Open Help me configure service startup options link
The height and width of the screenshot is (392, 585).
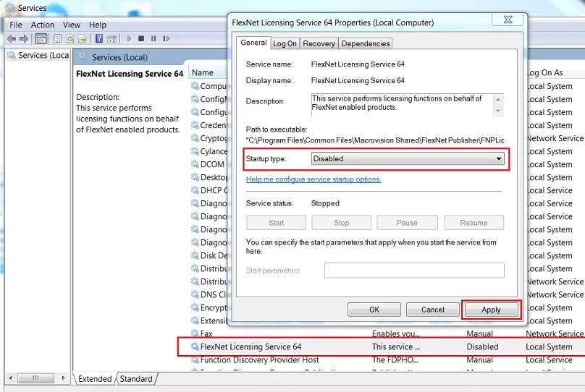pos(313,179)
